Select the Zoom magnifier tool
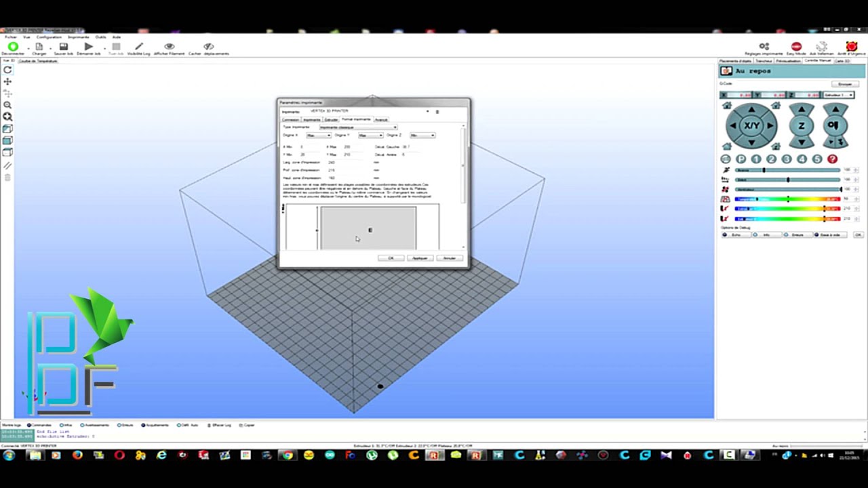The height and width of the screenshot is (488, 868). [x=7, y=105]
